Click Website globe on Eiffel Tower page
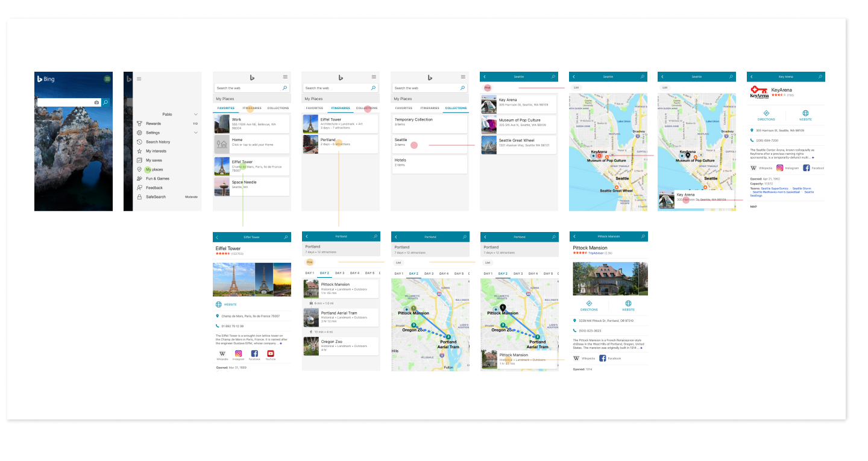 click(x=219, y=304)
